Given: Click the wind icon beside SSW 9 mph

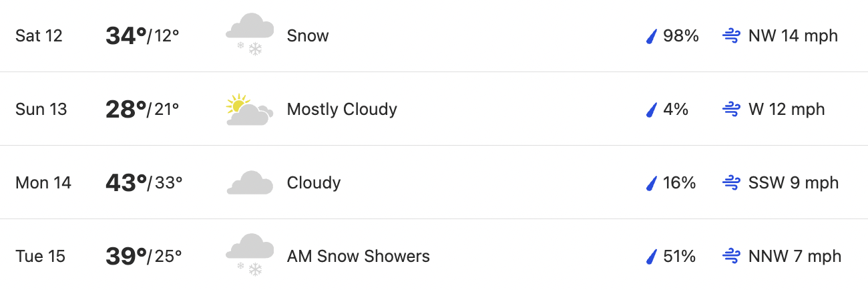Looking at the screenshot, I should (x=732, y=183).
